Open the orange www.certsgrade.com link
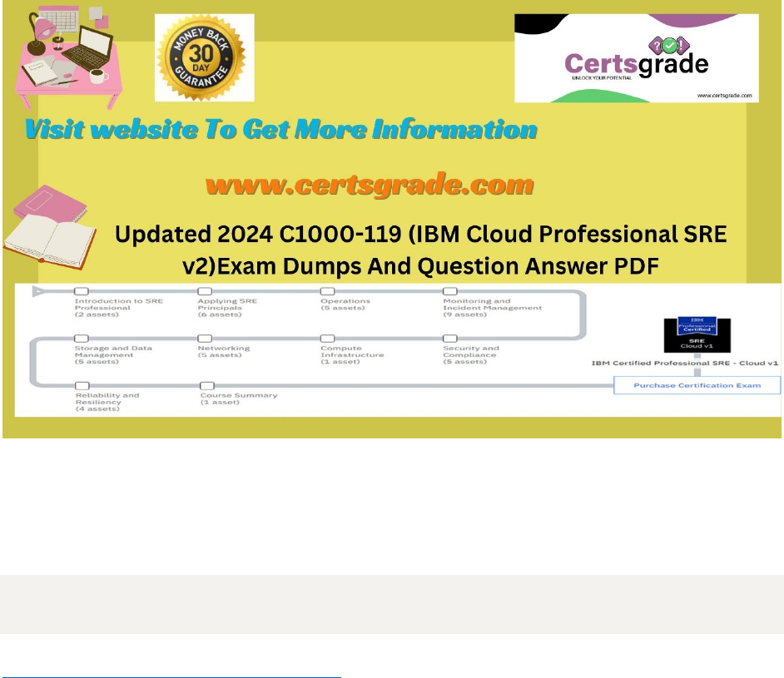 click(x=369, y=185)
